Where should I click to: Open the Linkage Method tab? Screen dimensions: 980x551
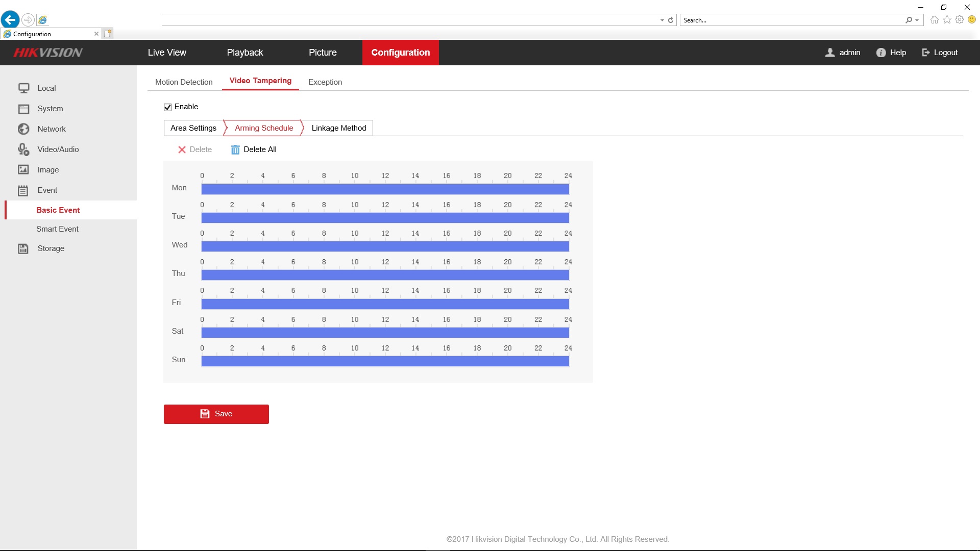click(338, 128)
